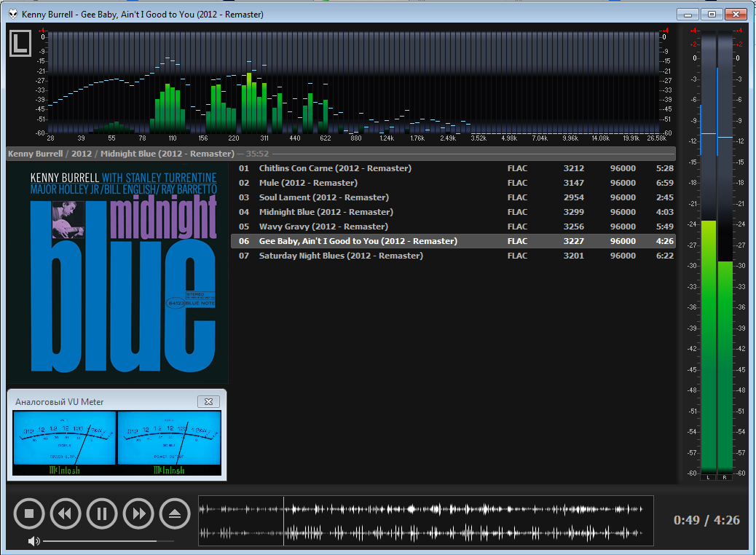Click the 0:49 / 4:26 time display
Viewport: 756px width, 555px height.
(706, 520)
